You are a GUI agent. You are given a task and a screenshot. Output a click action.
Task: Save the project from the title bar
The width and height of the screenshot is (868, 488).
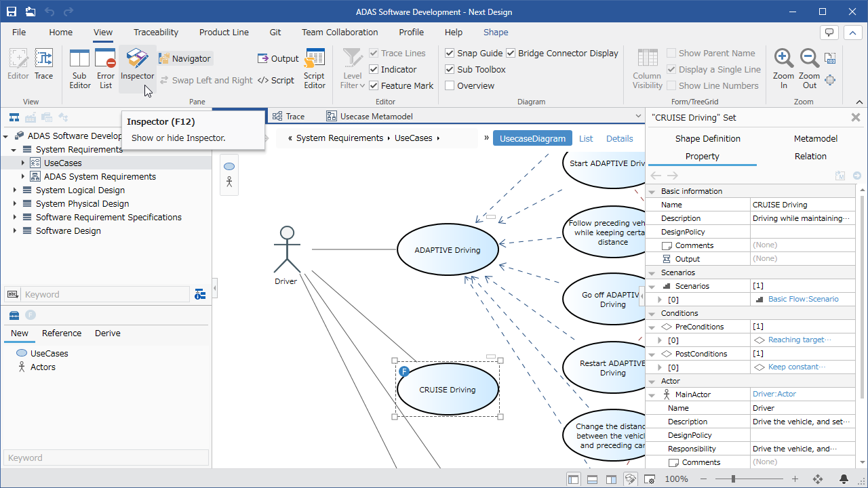12,12
